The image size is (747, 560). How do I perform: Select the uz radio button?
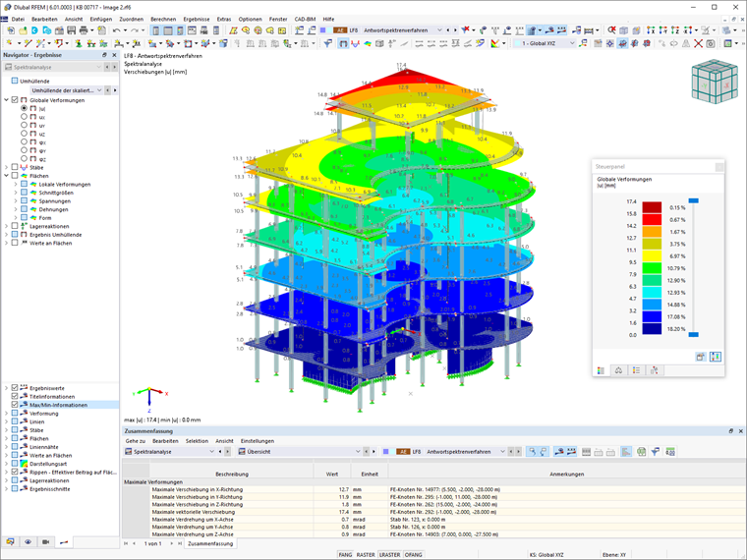coord(24,134)
